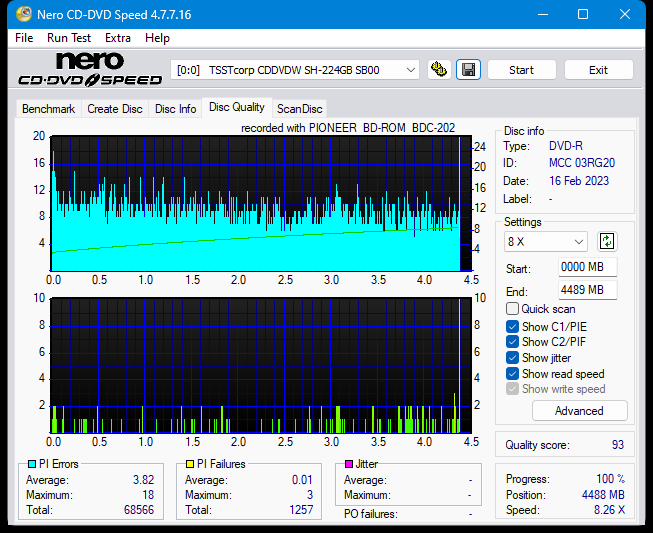
Task: Open the Extra menu
Action: click(118, 38)
